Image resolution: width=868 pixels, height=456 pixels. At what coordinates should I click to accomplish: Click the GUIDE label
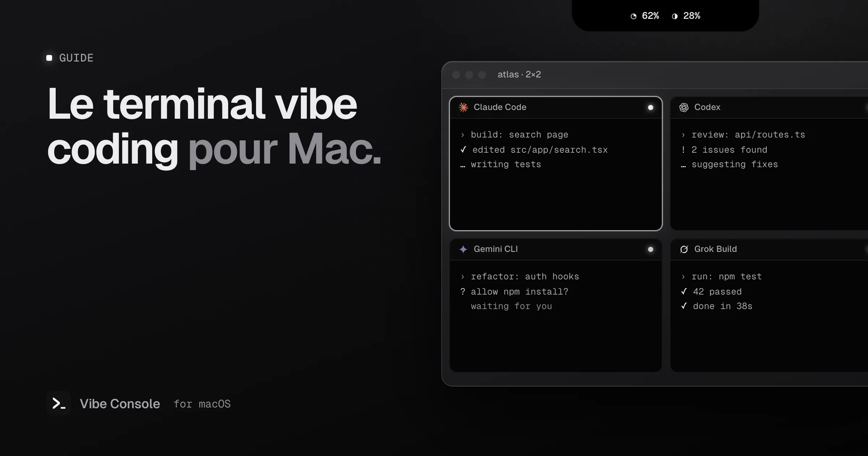tap(76, 58)
